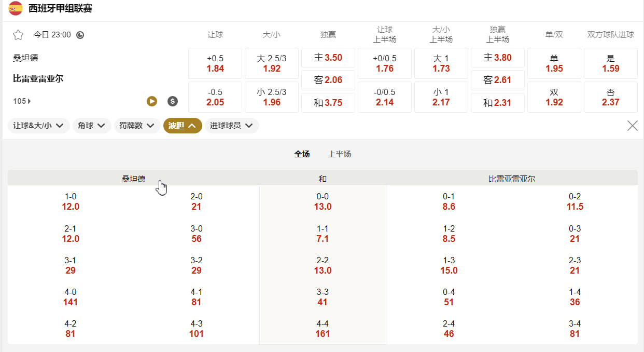
Task: Pick correct score 4-2 at 81
Action: pos(71,329)
